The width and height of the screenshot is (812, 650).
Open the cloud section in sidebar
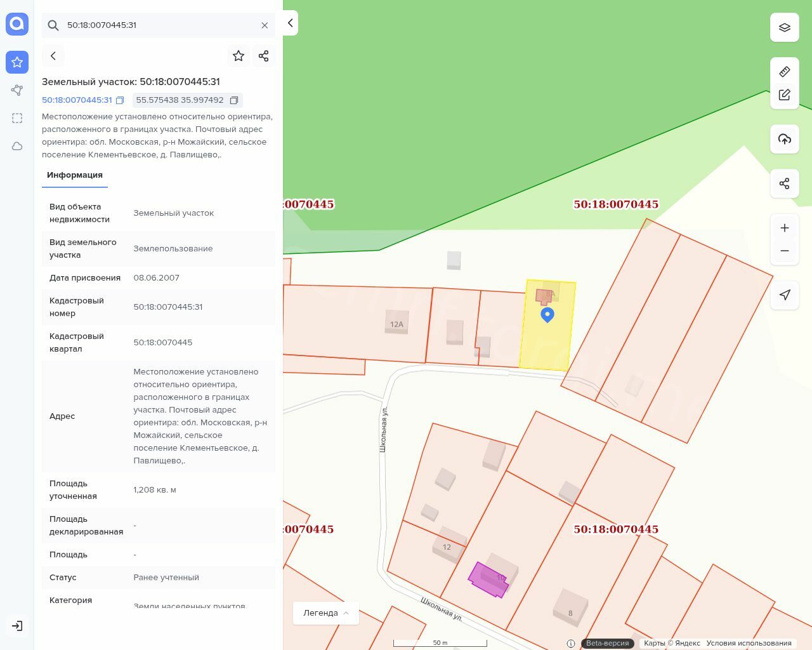(x=17, y=146)
